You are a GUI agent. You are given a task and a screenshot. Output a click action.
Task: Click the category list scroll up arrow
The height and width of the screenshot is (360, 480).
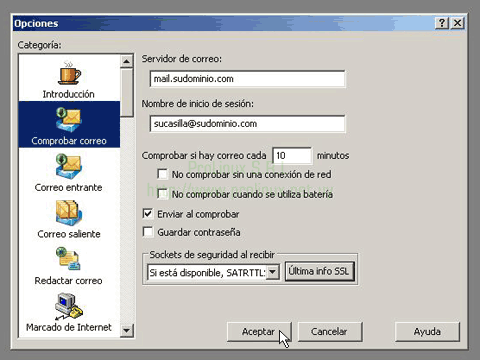(x=126, y=61)
